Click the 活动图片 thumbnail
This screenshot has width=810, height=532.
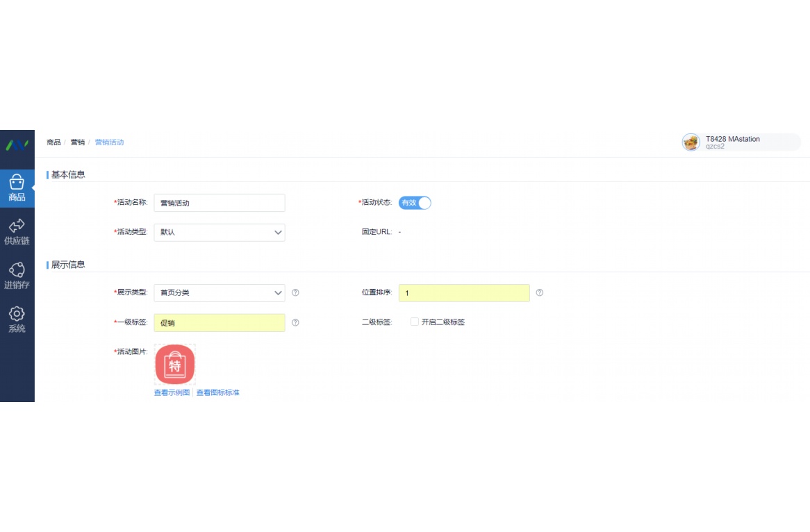(x=174, y=365)
